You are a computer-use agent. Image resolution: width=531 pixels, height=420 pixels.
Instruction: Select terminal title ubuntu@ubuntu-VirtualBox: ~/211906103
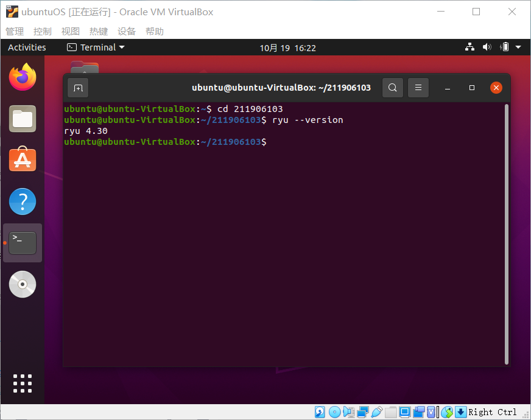[x=281, y=88]
